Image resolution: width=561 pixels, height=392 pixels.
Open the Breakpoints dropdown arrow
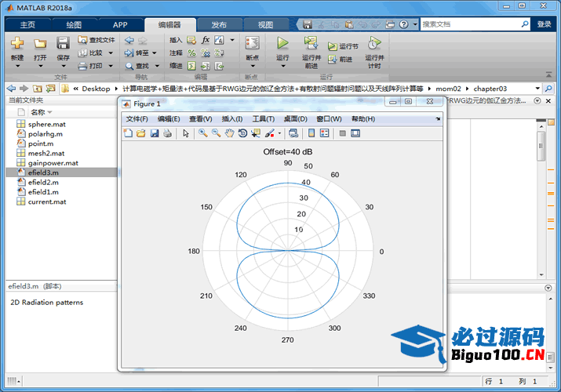tap(253, 66)
